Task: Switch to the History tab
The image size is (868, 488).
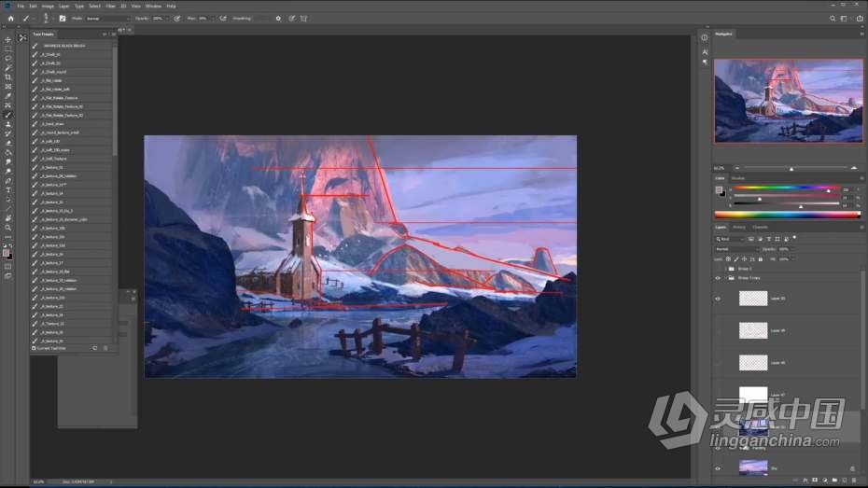Action: (x=739, y=228)
